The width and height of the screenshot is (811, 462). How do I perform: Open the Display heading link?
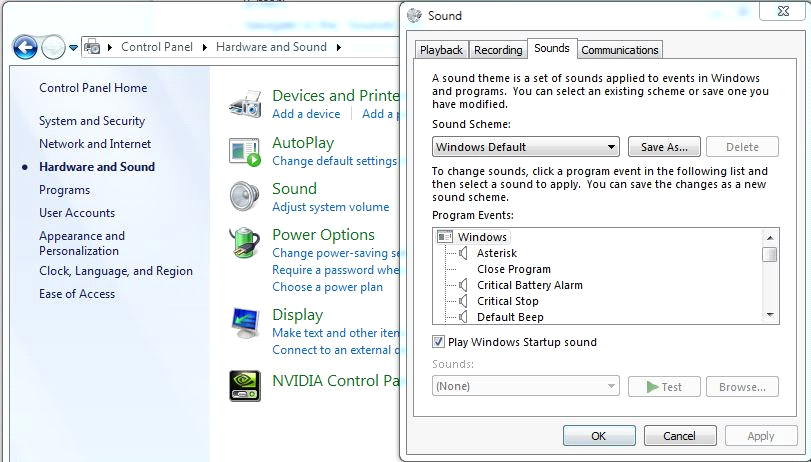click(297, 315)
